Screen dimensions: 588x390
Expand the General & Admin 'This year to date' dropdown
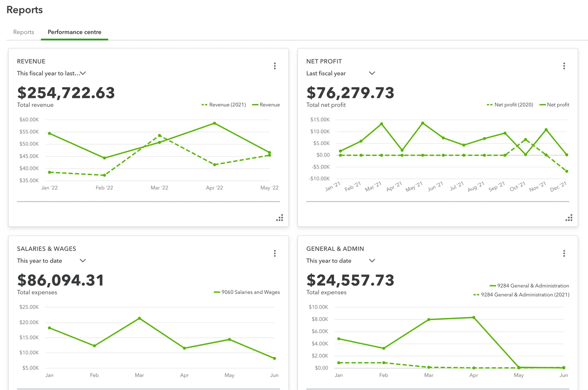(x=341, y=260)
